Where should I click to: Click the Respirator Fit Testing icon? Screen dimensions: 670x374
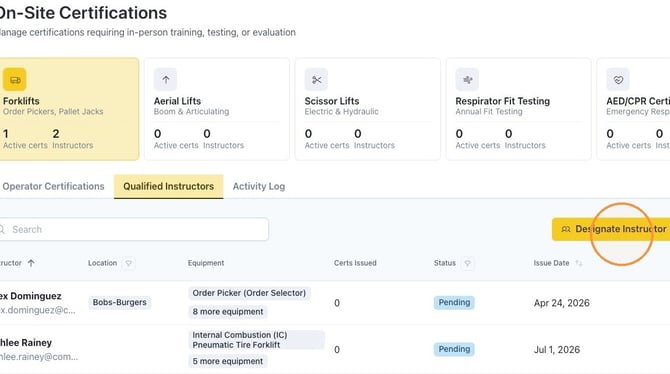click(x=467, y=80)
